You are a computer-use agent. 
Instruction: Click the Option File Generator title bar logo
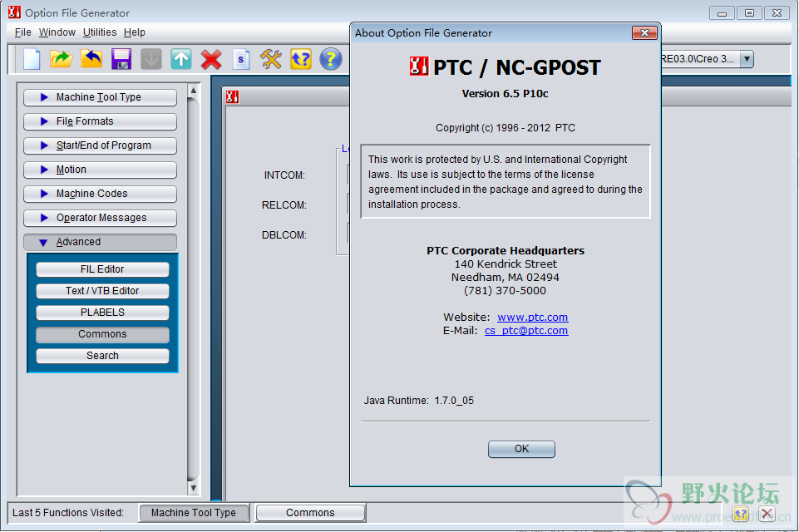click(14, 12)
